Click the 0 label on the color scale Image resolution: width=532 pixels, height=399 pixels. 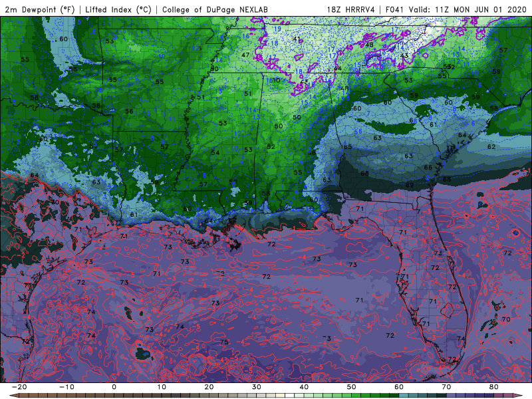(114, 387)
